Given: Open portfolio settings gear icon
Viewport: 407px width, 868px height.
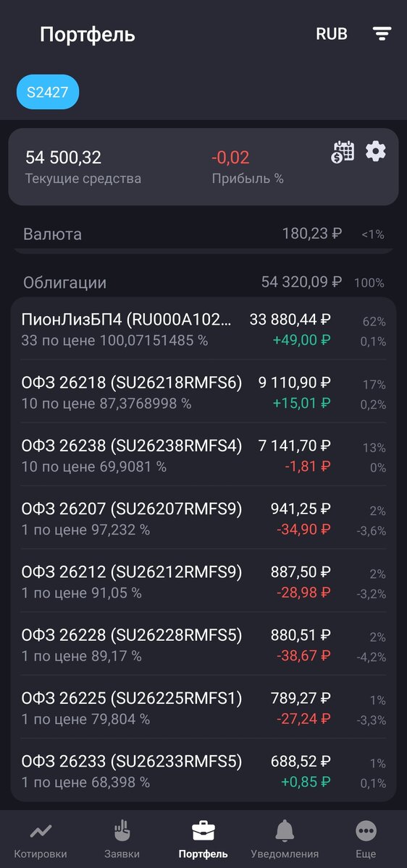Looking at the screenshot, I should pyautogui.click(x=375, y=151).
